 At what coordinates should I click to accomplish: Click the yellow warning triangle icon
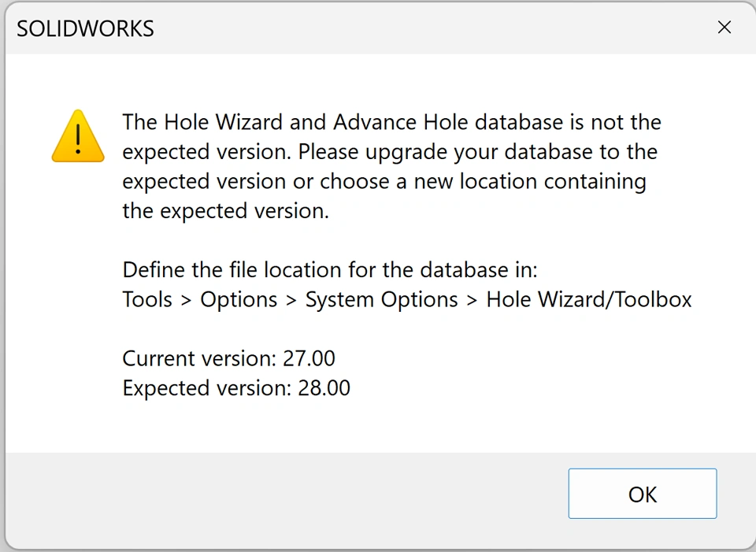pyautogui.click(x=78, y=136)
